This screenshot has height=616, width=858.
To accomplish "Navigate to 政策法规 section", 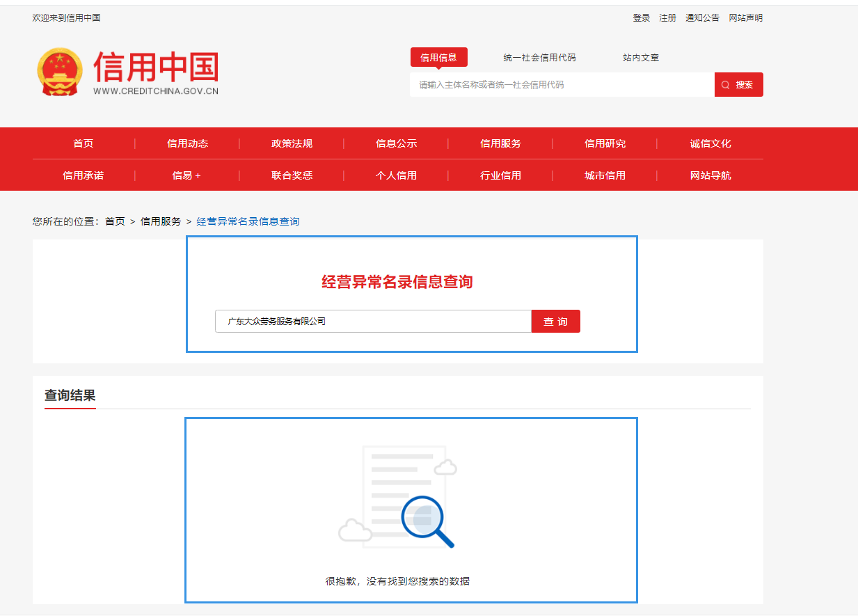I will click(x=292, y=143).
